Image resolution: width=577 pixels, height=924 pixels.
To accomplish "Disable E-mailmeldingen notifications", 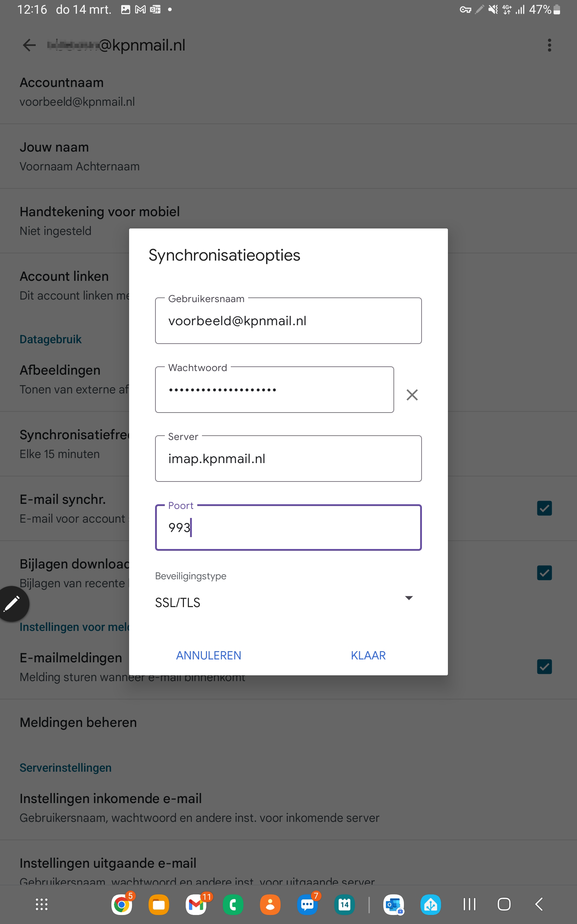I will 545,667.
